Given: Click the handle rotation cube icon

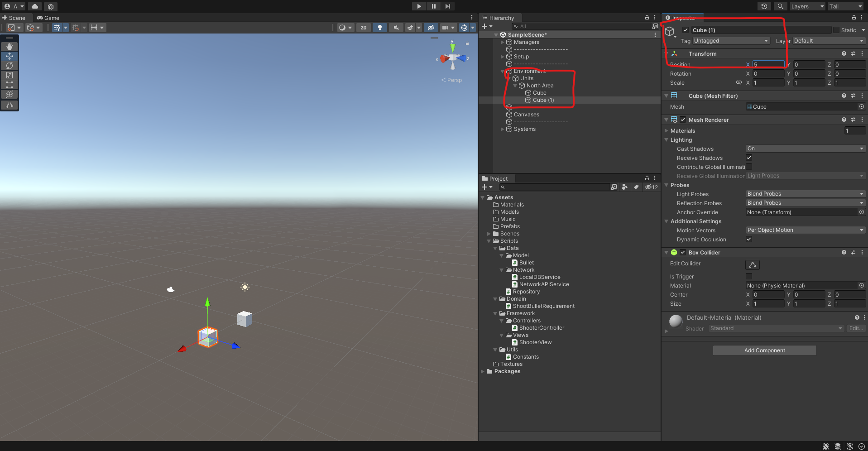Looking at the screenshot, I should tap(30, 28).
